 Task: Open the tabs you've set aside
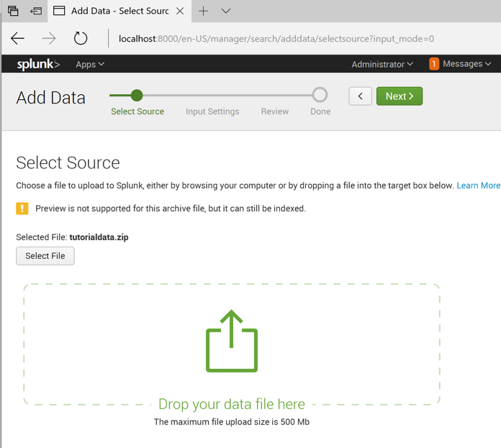(x=13, y=12)
